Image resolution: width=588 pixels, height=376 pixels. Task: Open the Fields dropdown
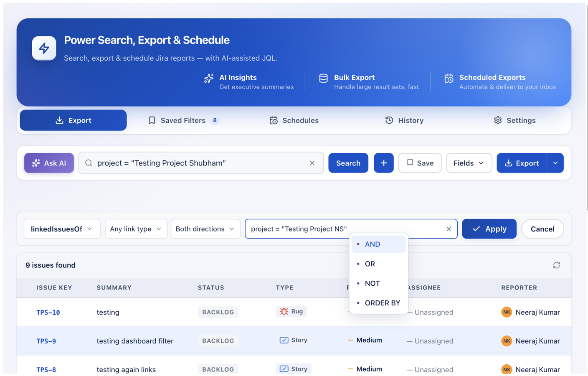[469, 163]
